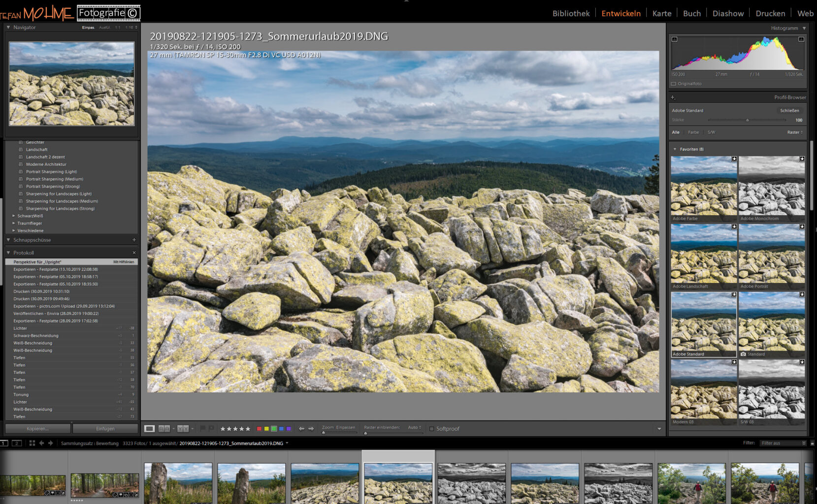The height and width of the screenshot is (504, 817).
Task: Switch to loupe view mode in toolbar
Action: (149, 429)
